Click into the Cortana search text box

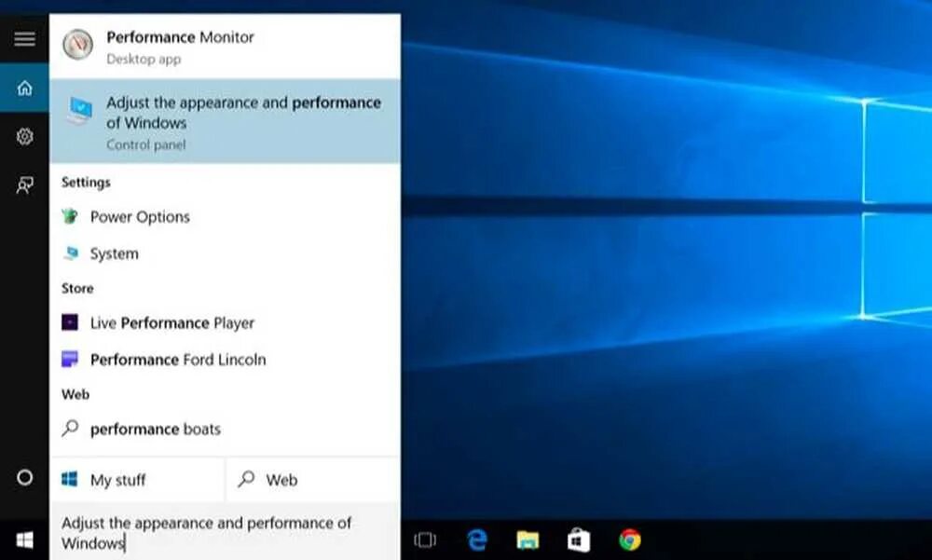click(x=225, y=533)
